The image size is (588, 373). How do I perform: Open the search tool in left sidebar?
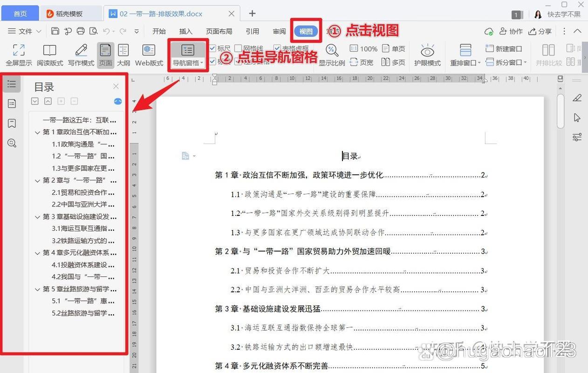[x=12, y=143]
